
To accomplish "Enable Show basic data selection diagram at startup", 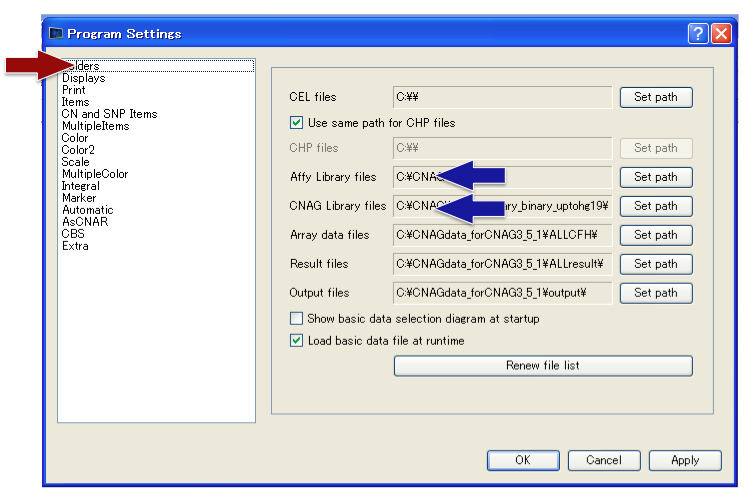I will pyautogui.click(x=296, y=319).
